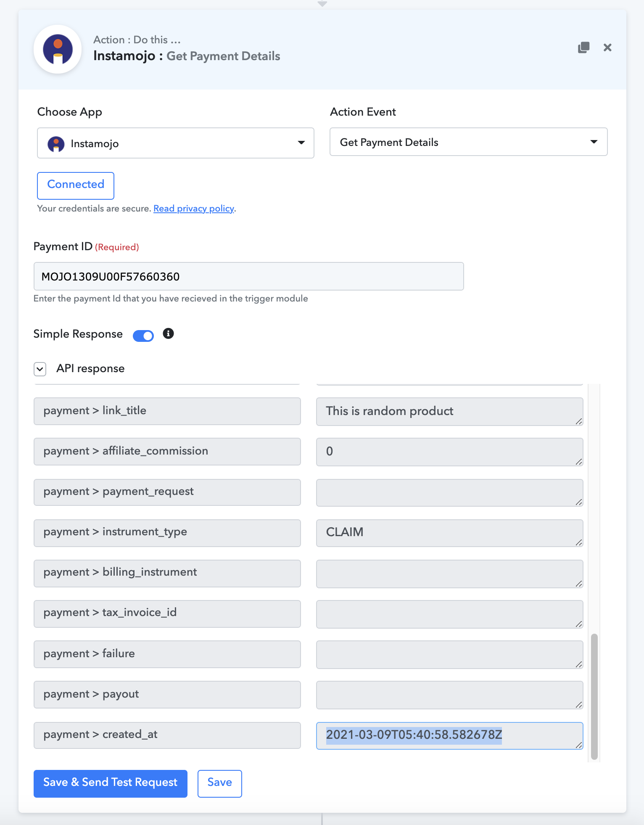Click the Save button
This screenshot has width=644, height=825.
[x=220, y=783]
